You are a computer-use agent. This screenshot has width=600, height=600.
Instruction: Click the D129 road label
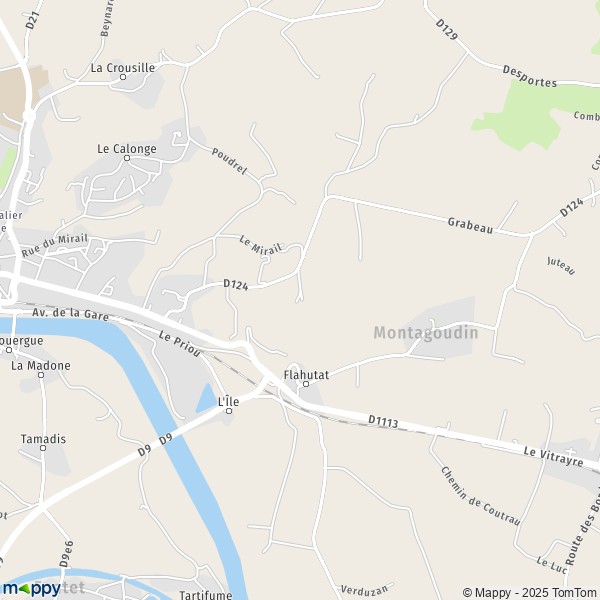click(447, 29)
